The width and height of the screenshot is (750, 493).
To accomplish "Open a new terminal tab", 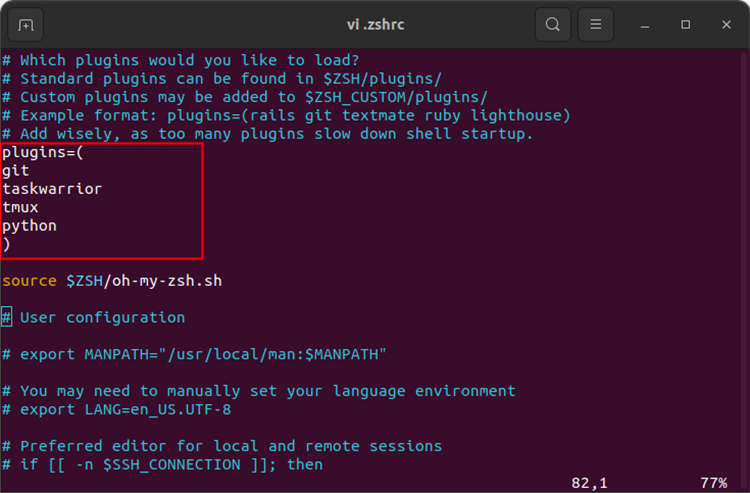I will [26, 24].
